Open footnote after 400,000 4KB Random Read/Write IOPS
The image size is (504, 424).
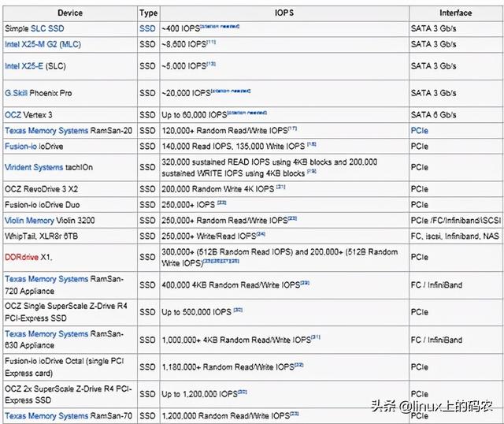[305, 283]
